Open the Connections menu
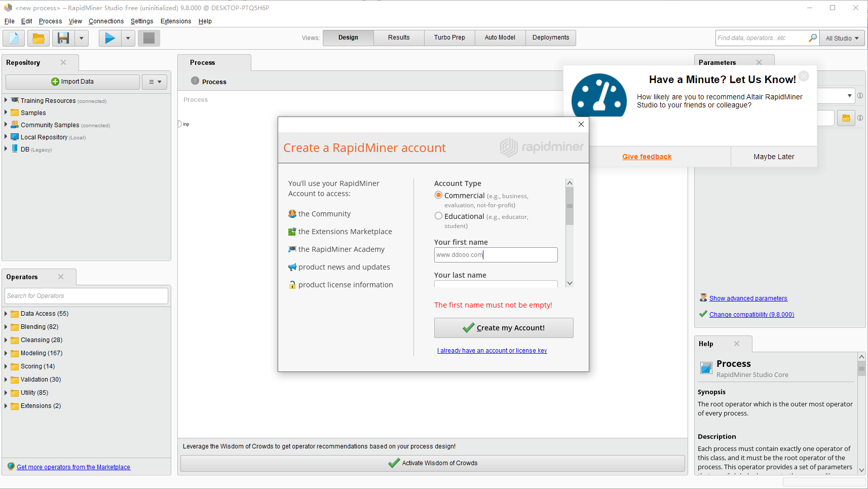Viewport: 868px width, 489px height. coord(106,21)
